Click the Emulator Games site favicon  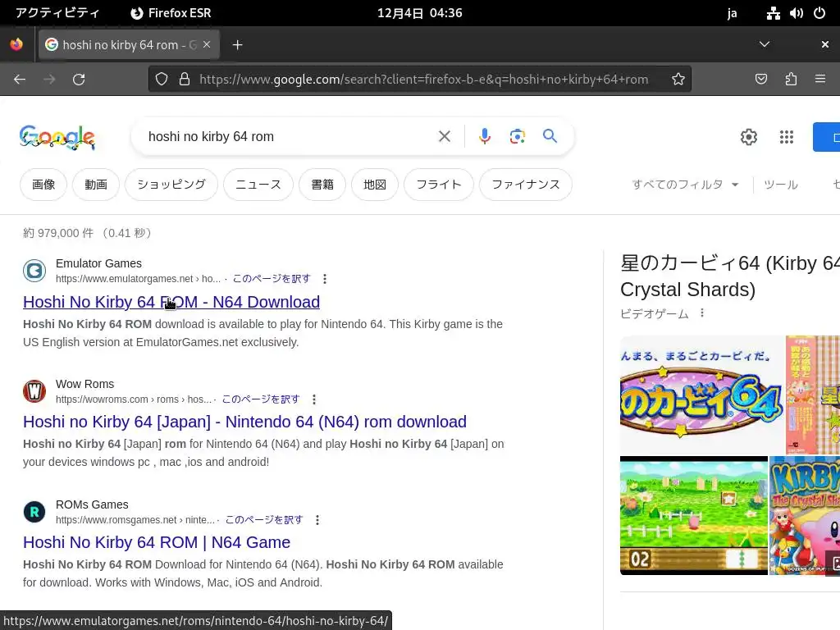click(34, 271)
